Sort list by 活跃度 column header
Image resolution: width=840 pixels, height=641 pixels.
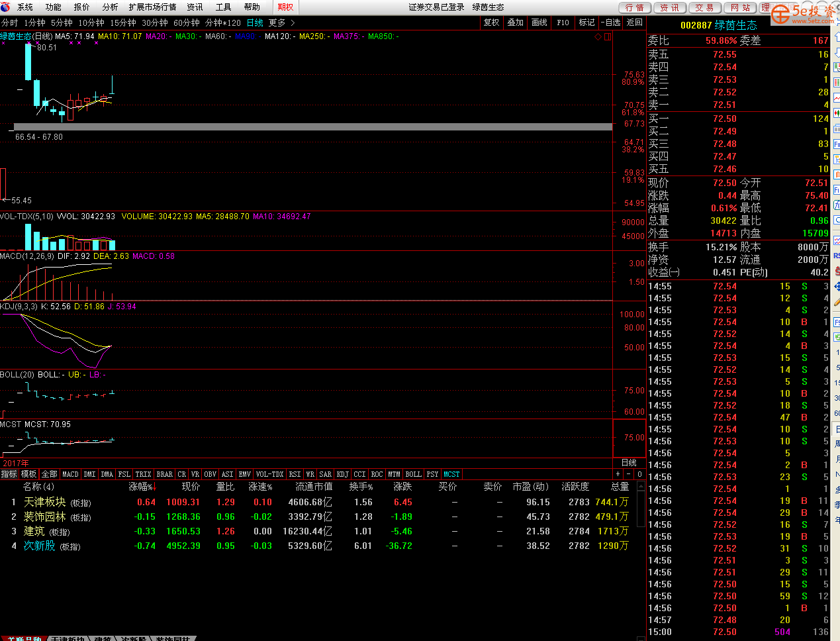pos(575,487)
